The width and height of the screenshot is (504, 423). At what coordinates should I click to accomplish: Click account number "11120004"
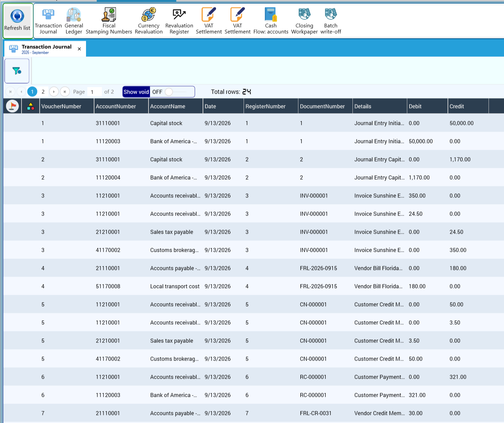pyautogui.click(x=108, y=178)
